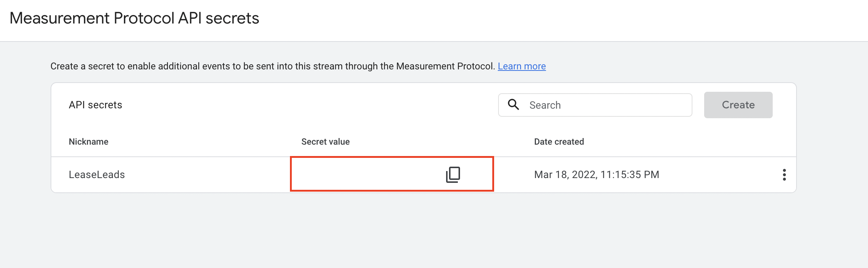Click the Mar 18, 2022 creation date
The image size is (868, 268).
click(565, 175)
